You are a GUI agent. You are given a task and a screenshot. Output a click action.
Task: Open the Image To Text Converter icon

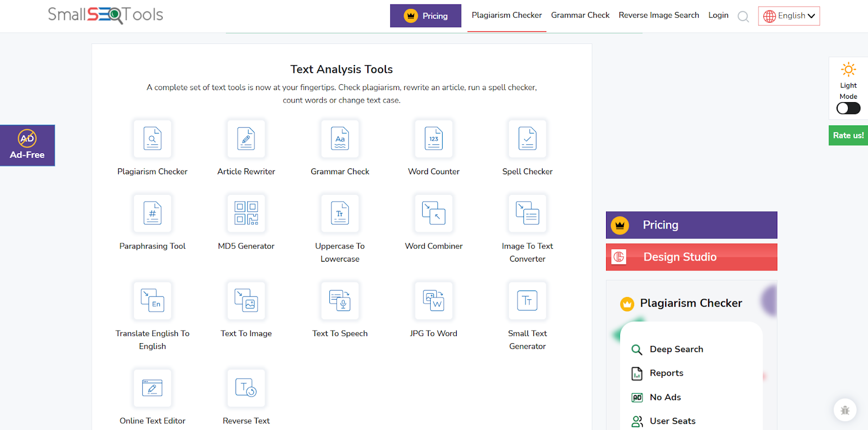coord(527,213)
